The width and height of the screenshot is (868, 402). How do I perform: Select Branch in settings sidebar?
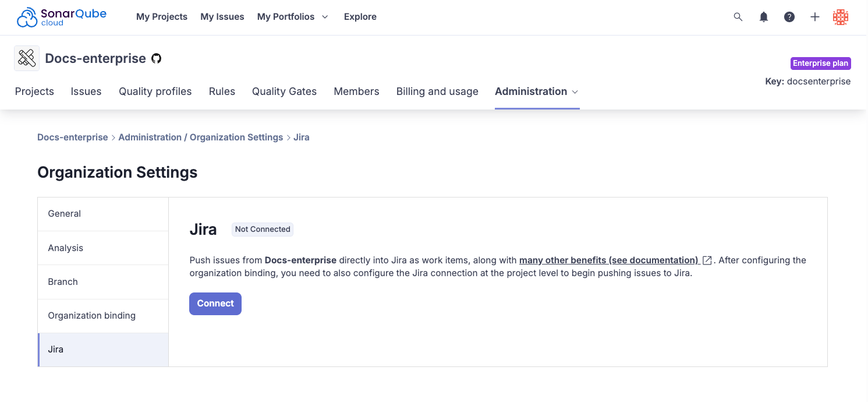103,282
